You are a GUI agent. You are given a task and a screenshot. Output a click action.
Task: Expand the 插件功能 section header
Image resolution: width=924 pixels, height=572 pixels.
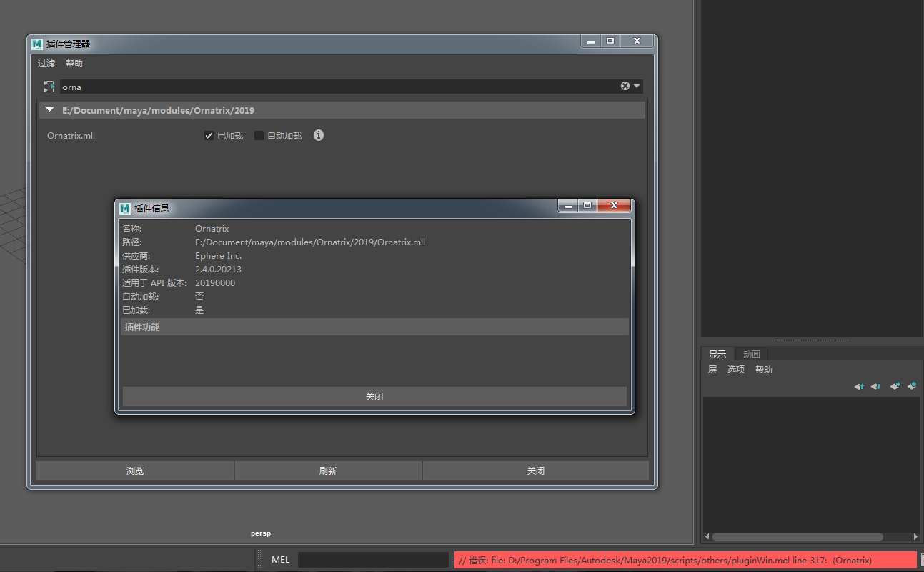pos(374,327)
